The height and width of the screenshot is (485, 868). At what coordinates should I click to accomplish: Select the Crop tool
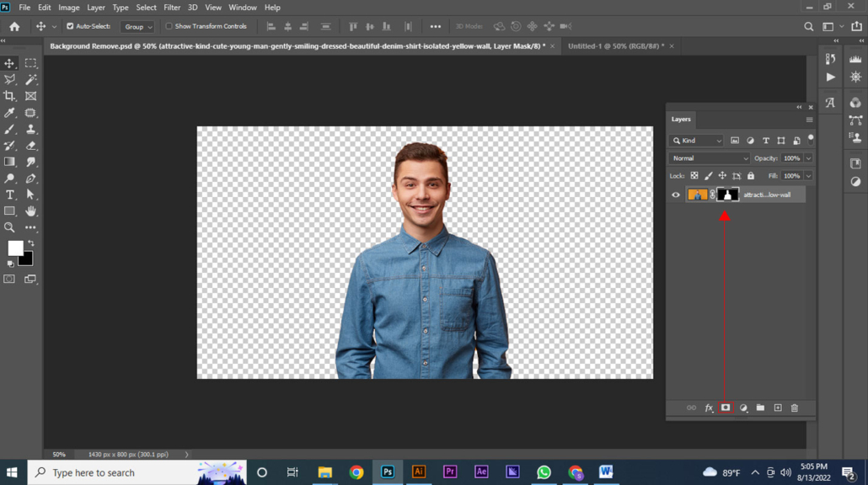point(10,96)
